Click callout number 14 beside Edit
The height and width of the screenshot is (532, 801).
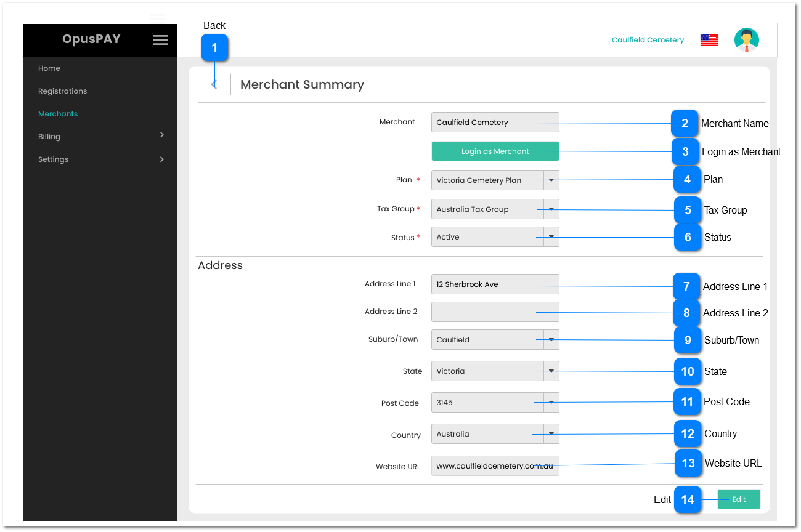click(688, 499)
